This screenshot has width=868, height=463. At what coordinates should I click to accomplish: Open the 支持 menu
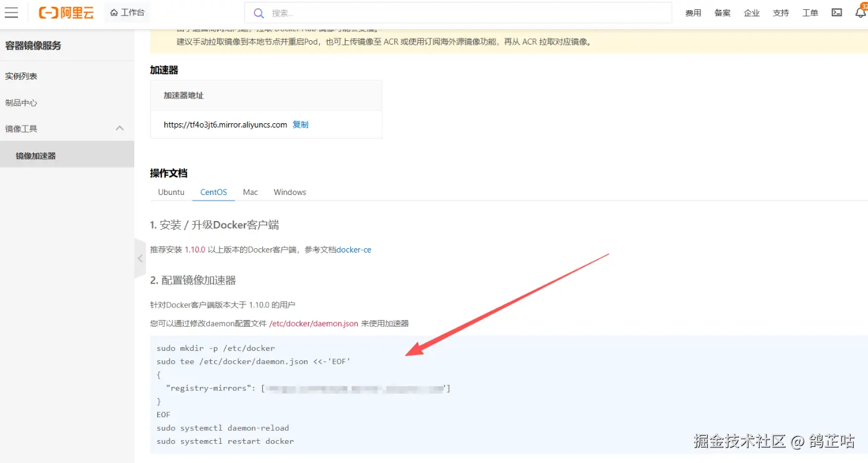pos(781,13)
